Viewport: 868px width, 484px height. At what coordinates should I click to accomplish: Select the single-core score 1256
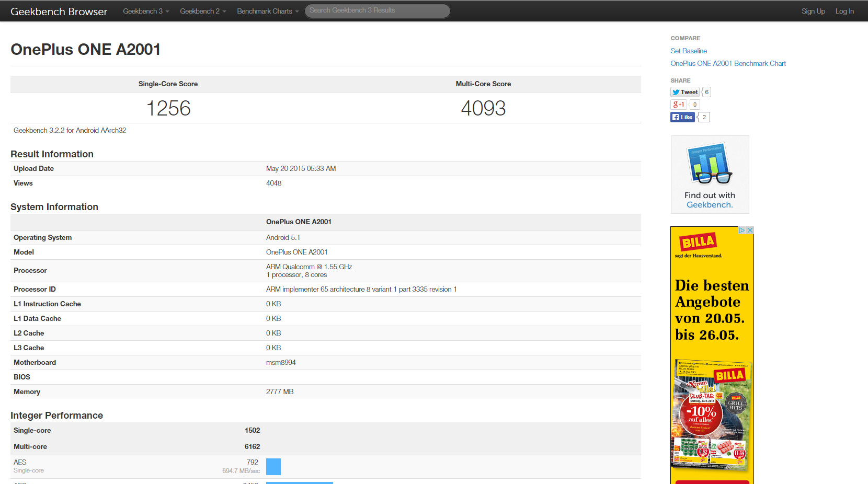[168, 108]
